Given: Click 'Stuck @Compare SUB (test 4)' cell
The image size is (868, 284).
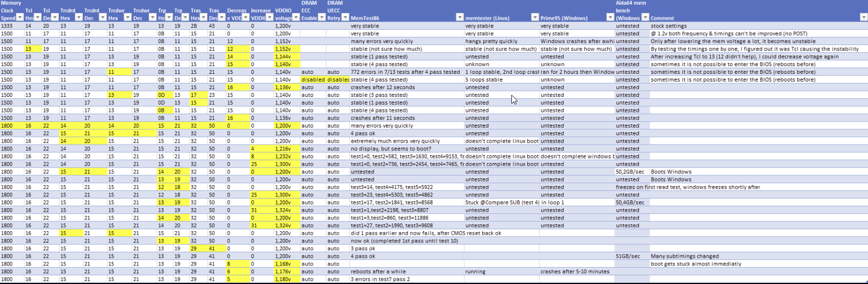Looking at the screenshot, I should tap(502, 202).
